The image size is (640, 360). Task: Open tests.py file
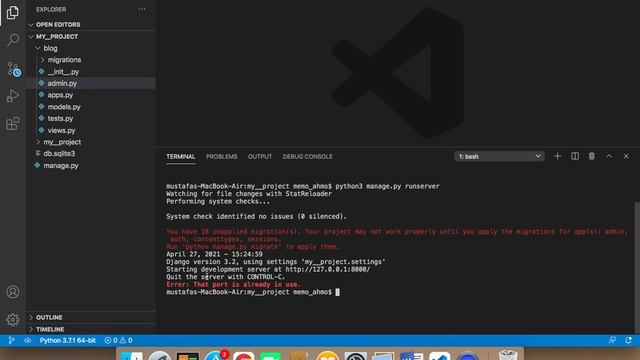click(x=60, y=118)
